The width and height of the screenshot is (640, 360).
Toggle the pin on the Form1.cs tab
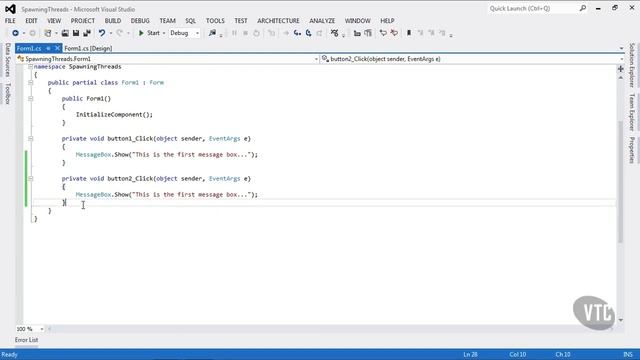tap(48, 48)
